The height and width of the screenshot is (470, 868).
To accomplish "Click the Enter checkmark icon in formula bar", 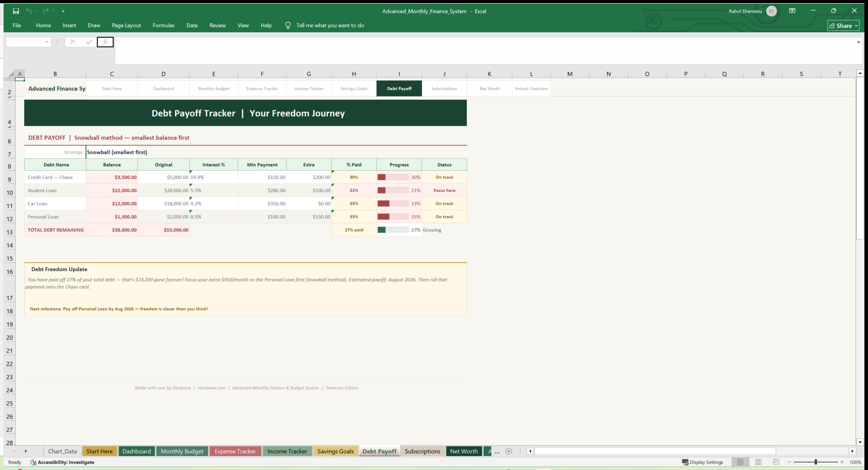I will pos(89,42).
